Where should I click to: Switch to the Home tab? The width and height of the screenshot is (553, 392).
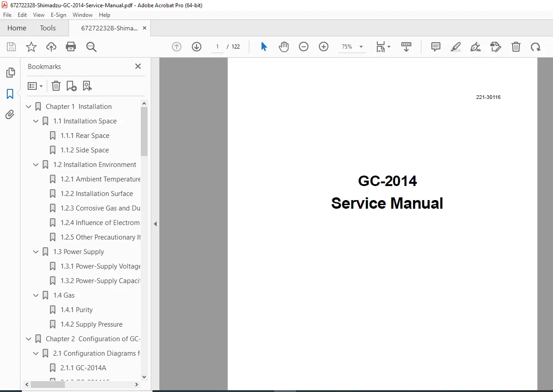17,28
